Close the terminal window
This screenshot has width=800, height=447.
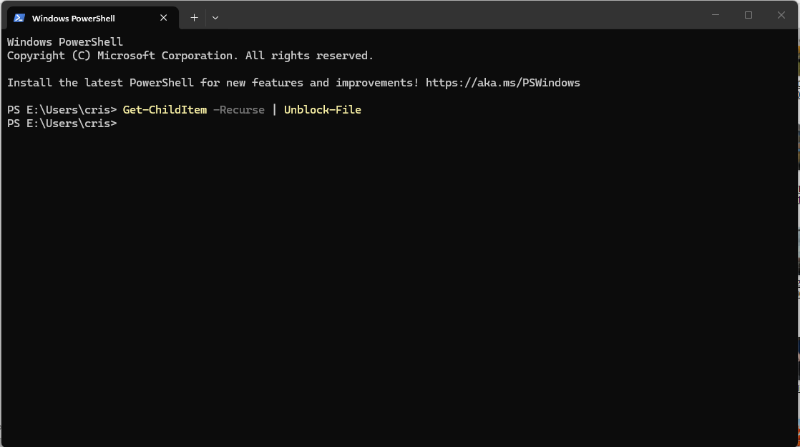(x=781, y=15)
